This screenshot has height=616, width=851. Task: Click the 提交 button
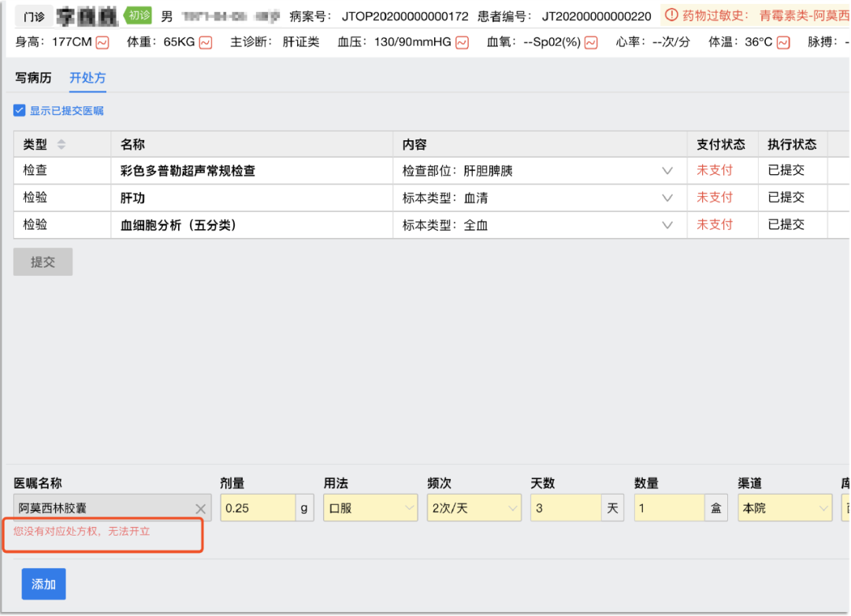click(x=43, y=262)
